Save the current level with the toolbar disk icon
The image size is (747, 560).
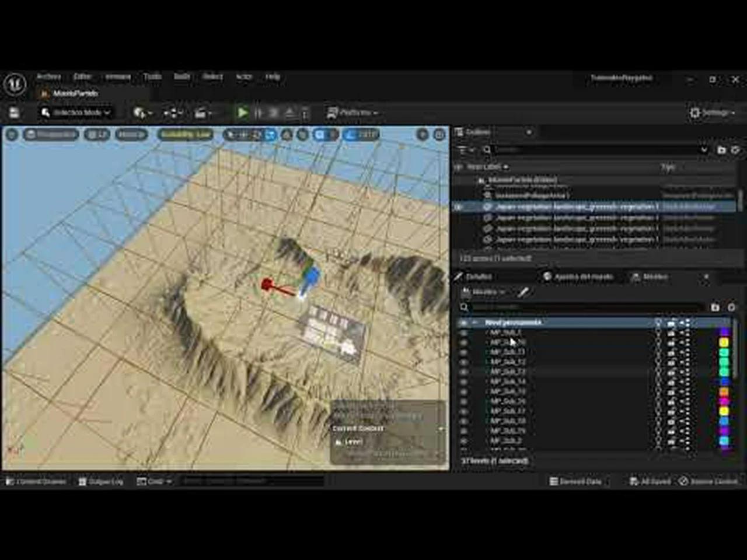pyautogui.click(x=14, y=112)
